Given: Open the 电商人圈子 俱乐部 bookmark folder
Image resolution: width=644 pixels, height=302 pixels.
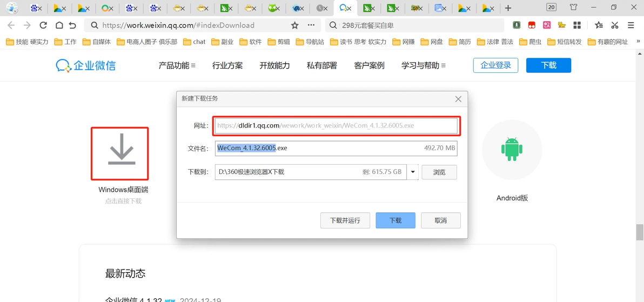Looking at the screenshot, I should point(147,42).
